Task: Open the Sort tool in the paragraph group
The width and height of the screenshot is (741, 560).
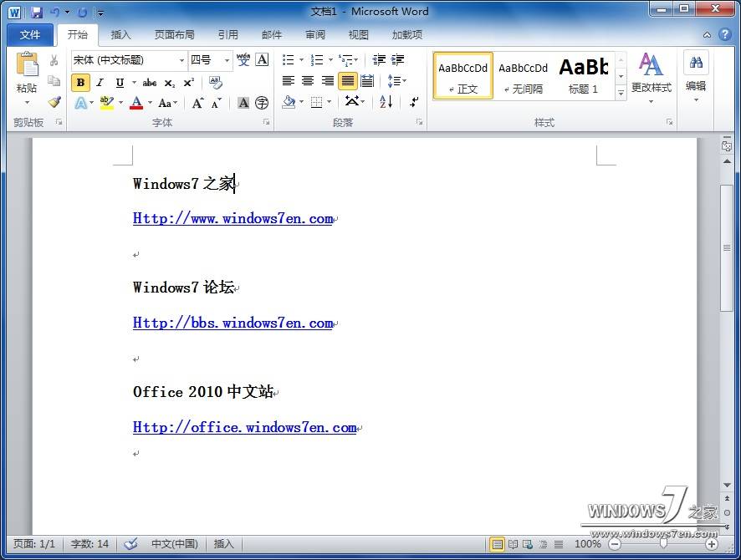Action: pyautogui.click(x=386, y=102)
